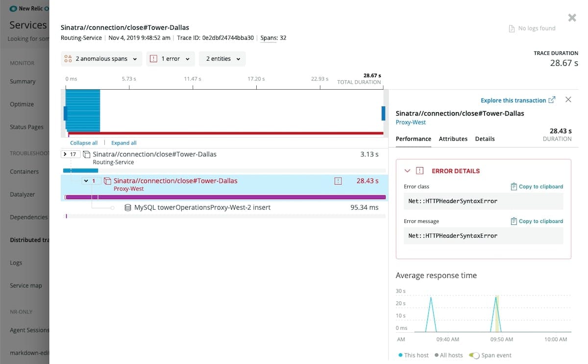Select the MySQL towerOperationsProxy-West-2 insert span

click(202, 208)
